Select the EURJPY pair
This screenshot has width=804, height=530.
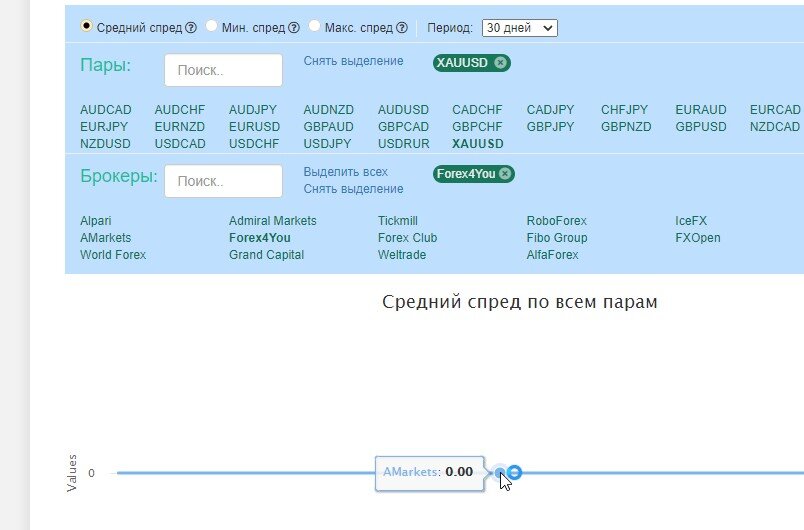[x=104, y=127]
